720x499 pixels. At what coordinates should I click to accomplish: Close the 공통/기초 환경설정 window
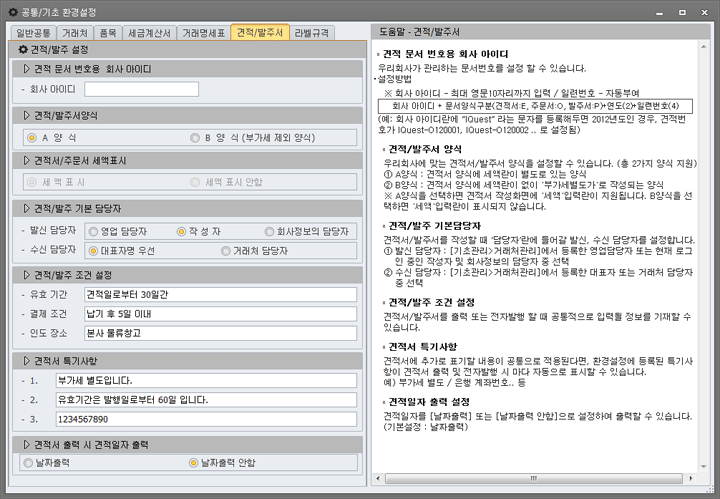(704, 12)
